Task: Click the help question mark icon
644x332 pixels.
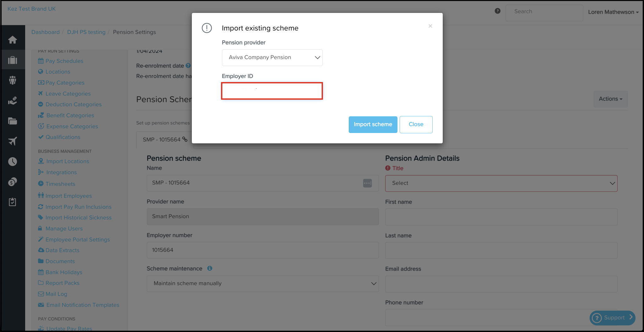Action: 497,11
